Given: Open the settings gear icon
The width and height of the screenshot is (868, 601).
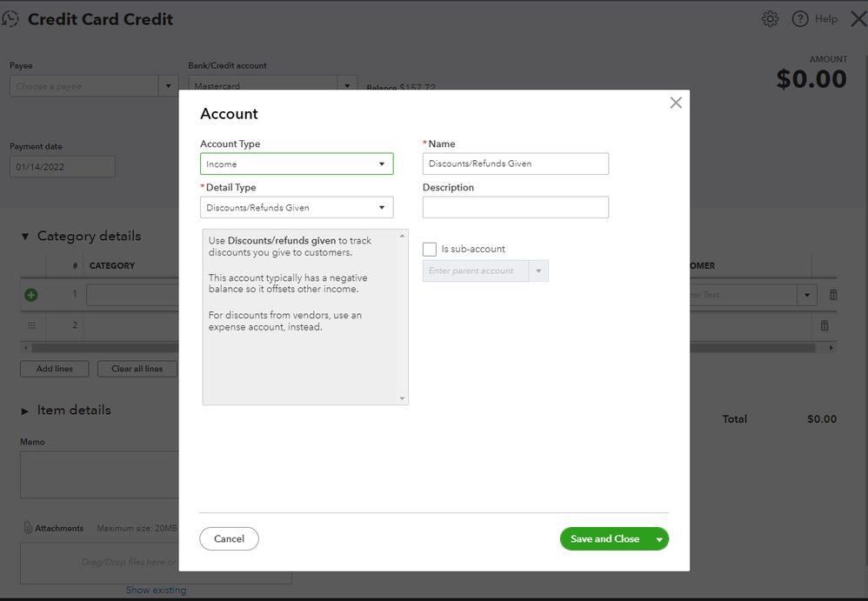Looking at the screenshot, I should point(770,19).
